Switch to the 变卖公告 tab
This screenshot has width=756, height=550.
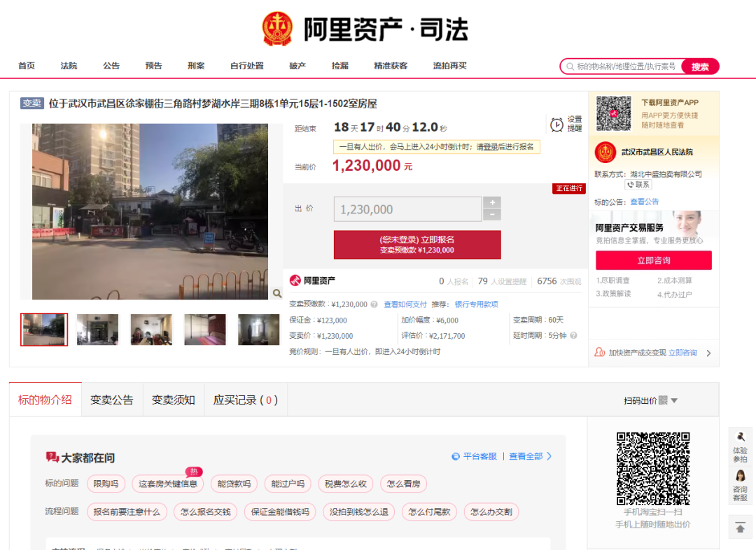click(112, 400)
